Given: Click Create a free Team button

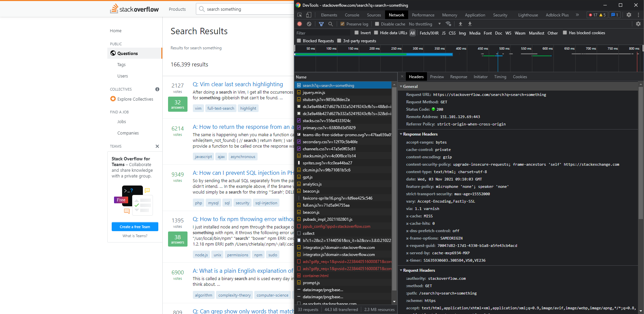Looking at the screenshot, I should 135,227.
